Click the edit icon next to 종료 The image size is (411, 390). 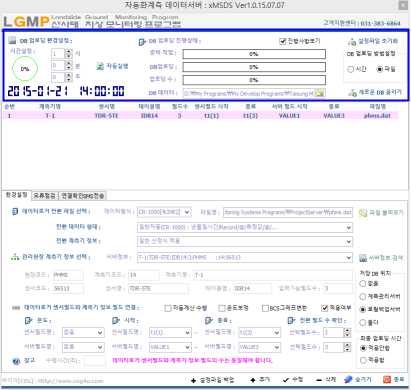(209, 320)
